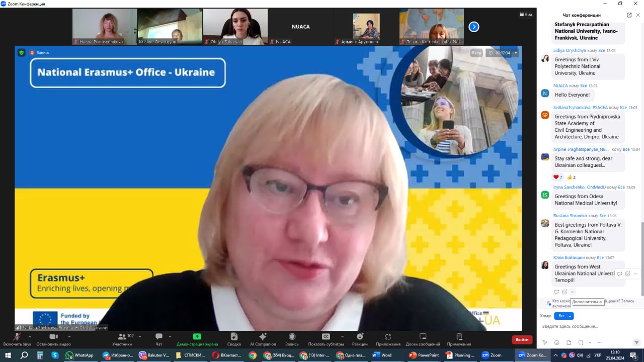
Task: Expand the video options arrow beside camera
Action: 69,336
